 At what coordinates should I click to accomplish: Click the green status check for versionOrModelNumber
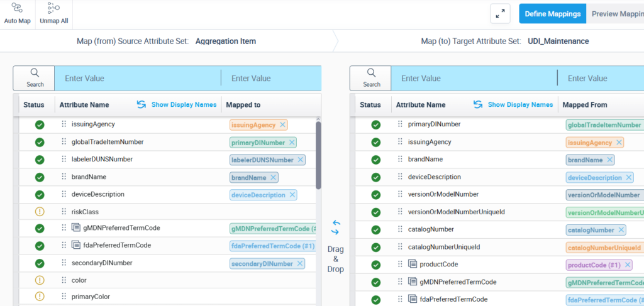[376, 195]
